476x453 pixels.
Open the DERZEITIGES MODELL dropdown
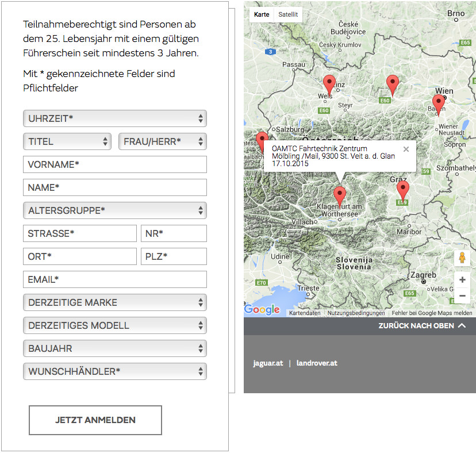(115, 325)
